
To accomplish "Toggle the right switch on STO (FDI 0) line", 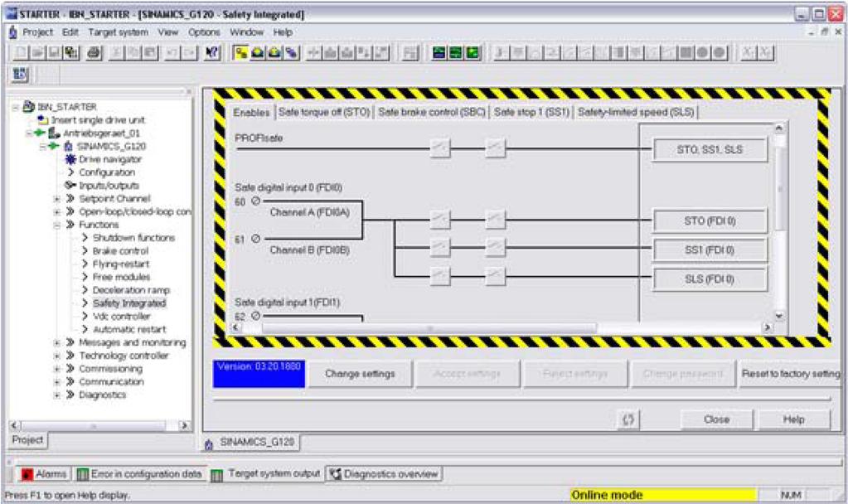I will click(x=496, y=220).
